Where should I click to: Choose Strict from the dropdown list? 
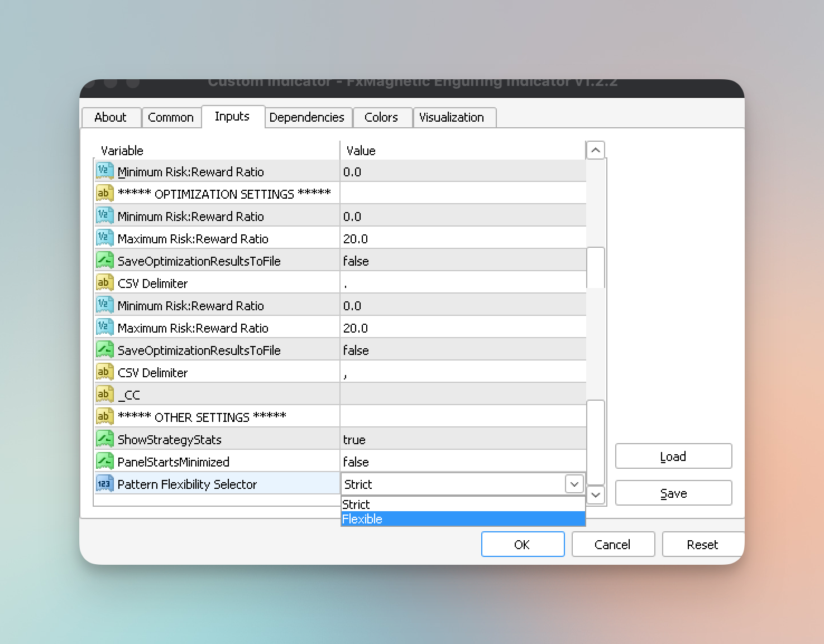pos(463,504)
